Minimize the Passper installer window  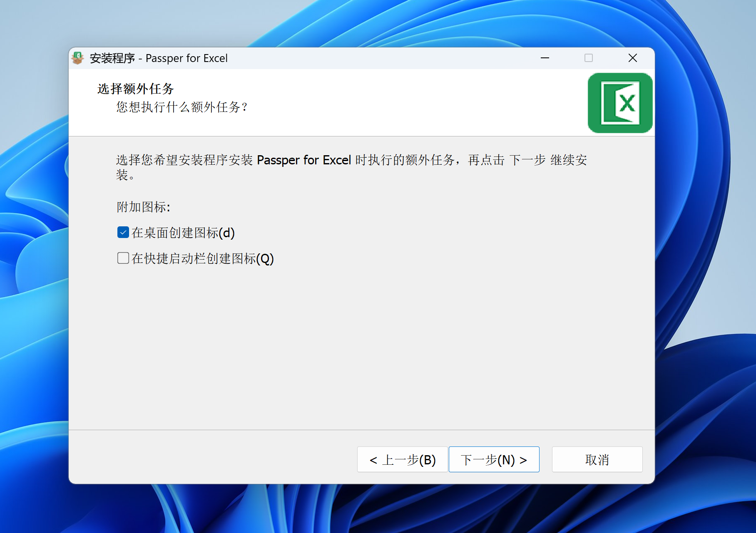[x=545, y=58]
